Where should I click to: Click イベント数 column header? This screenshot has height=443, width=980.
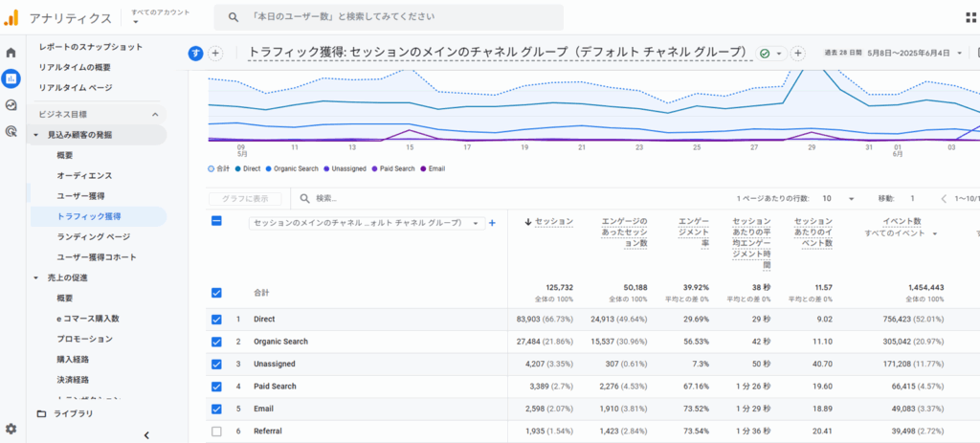coord(900,221)
